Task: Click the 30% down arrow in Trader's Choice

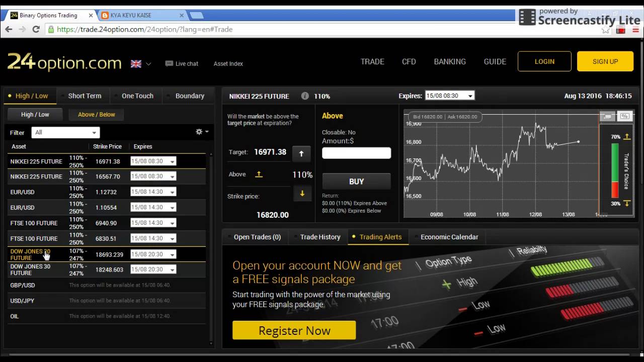Action: (627, 203)
